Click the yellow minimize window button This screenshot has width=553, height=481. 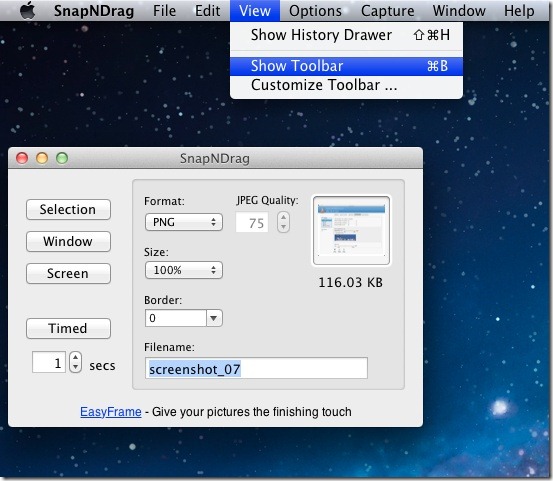click(42, 158)
